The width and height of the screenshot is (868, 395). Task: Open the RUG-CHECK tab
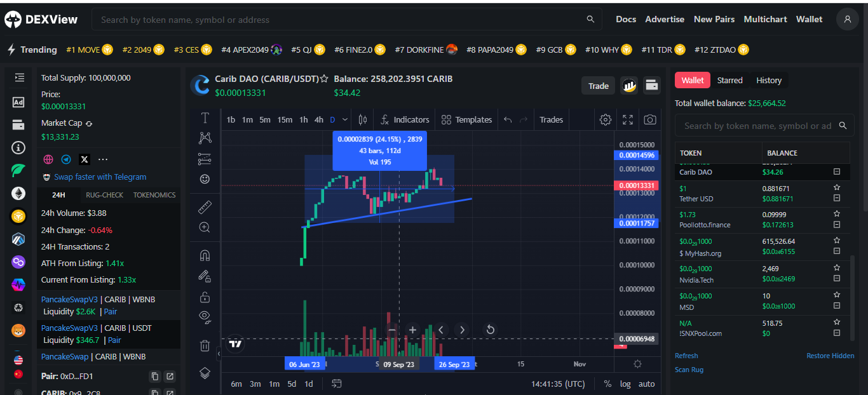(105, 195)
